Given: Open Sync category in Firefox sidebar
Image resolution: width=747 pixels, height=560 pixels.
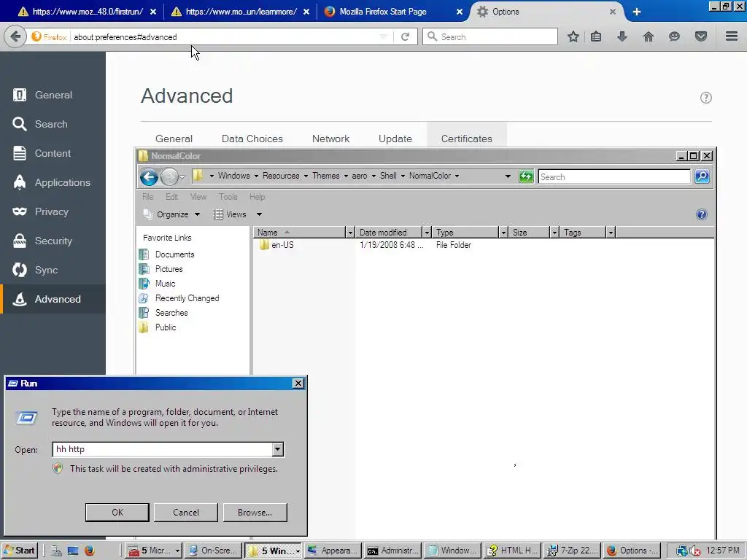Looking at the screenshot, I should click(53, 270).
